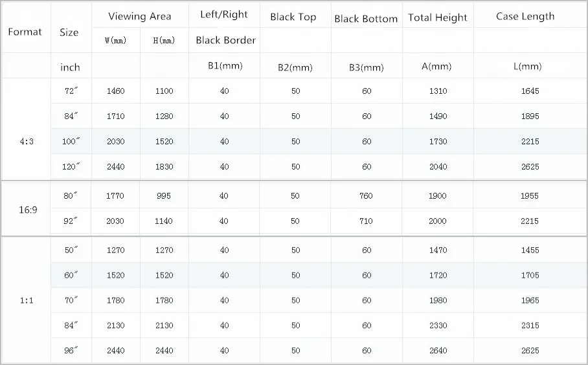Viewport: 588px width, 365px height.
Task: Select the 92" size cell
Action: [x=71, y=221]
